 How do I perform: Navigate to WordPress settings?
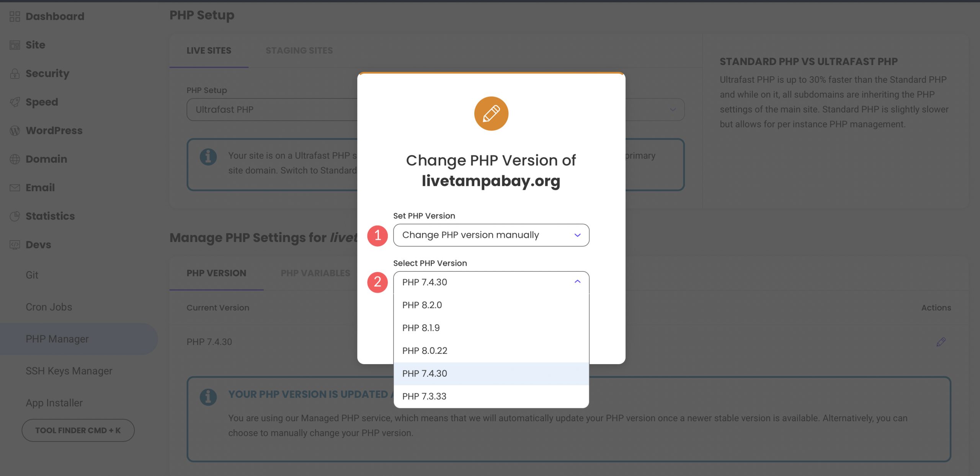pos(54,130)
